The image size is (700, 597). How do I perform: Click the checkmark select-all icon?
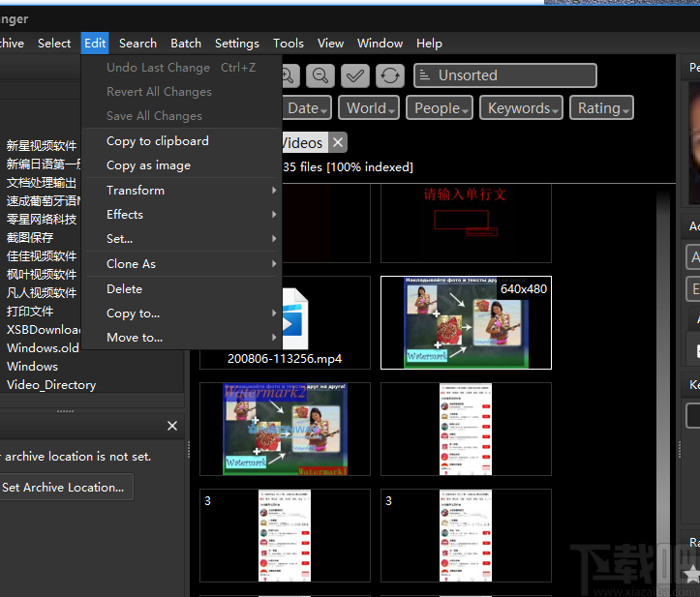pos(355,75)
